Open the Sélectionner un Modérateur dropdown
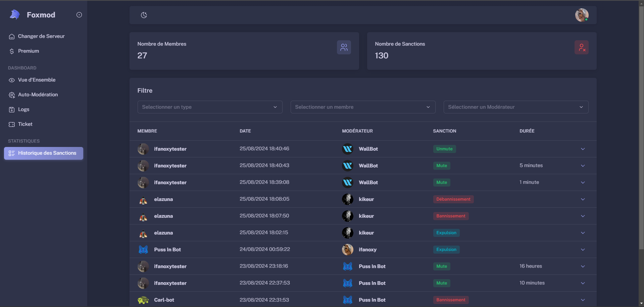644x307 pixels. (516, 107)
